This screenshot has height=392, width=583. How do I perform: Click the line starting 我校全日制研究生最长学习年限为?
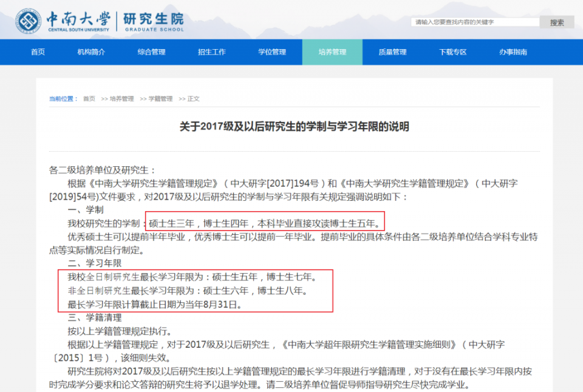[193, 277]
